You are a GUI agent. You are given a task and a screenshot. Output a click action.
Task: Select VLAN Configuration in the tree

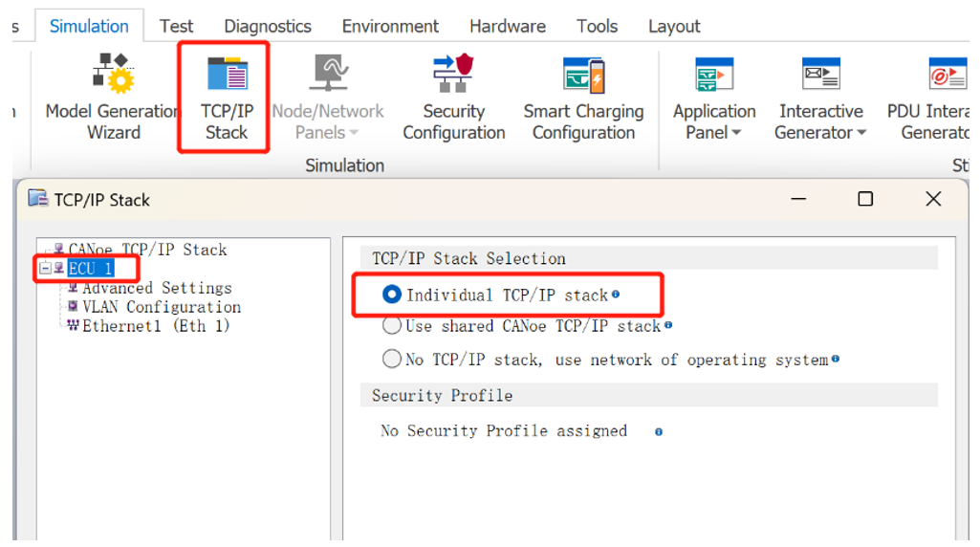pyautogui.click(x=161, y=307)
